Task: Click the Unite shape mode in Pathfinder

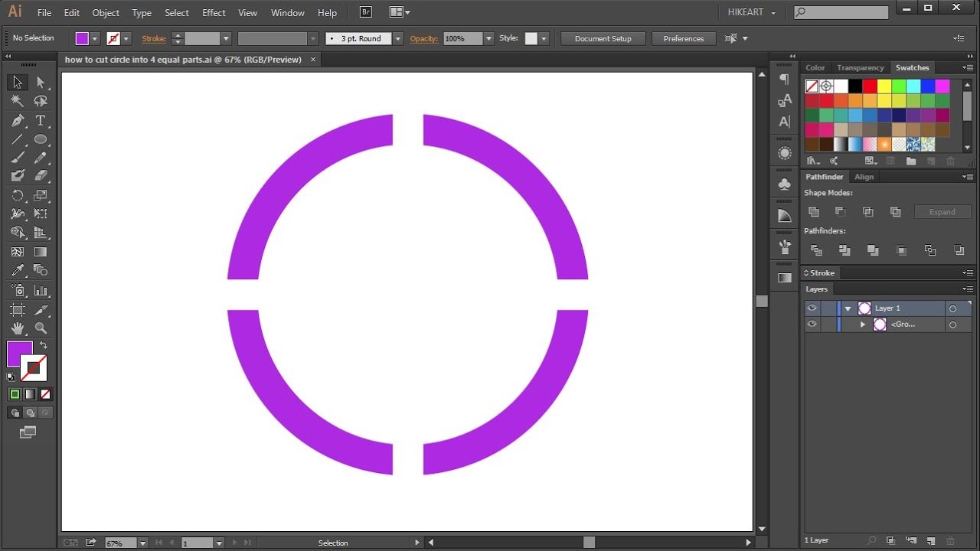Action: tap(814, 212)
